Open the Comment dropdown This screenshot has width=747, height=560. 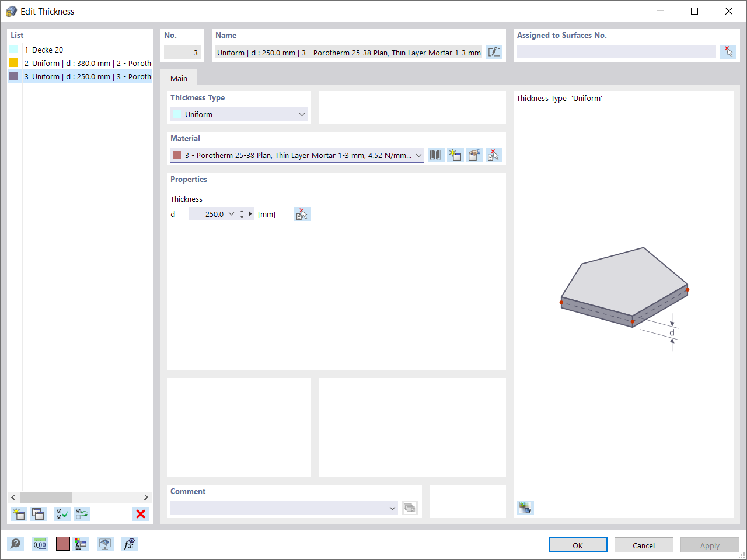(x=392, y=508)
